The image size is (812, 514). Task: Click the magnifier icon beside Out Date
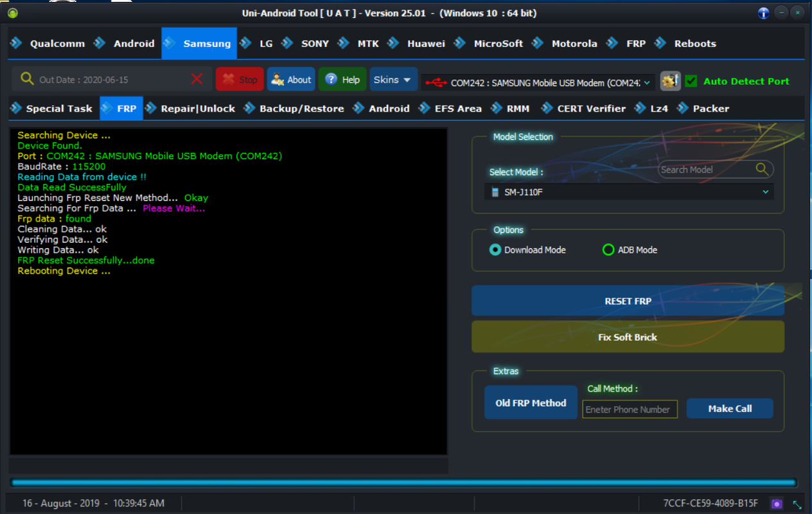[x=26, y=79]
